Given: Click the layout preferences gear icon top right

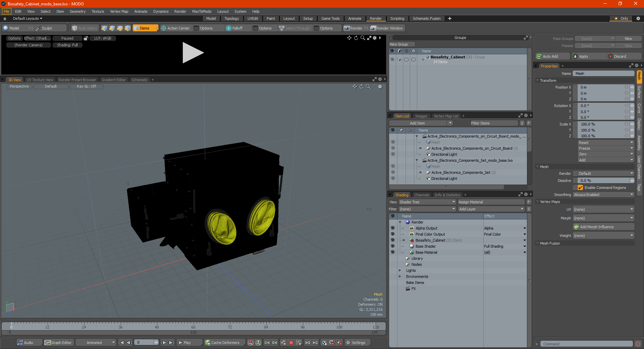Looking at the screenshot, I should coord(638,18).
